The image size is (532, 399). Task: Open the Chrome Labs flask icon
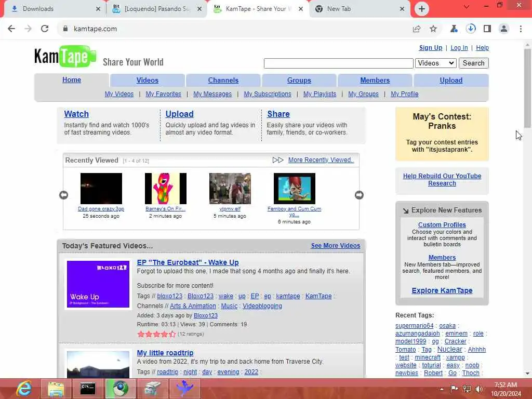454,29
